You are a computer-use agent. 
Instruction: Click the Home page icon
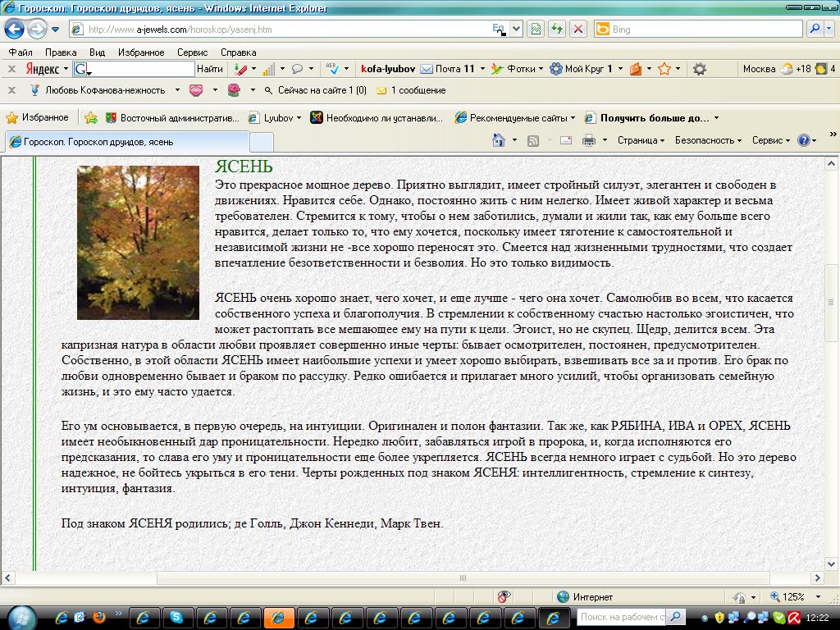point(499,140)
